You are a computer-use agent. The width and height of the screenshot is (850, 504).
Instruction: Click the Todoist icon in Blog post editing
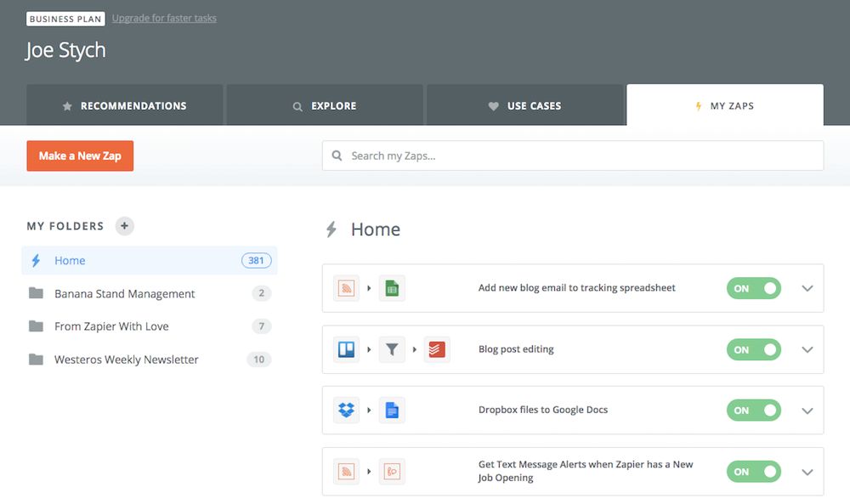pos(437,349)
